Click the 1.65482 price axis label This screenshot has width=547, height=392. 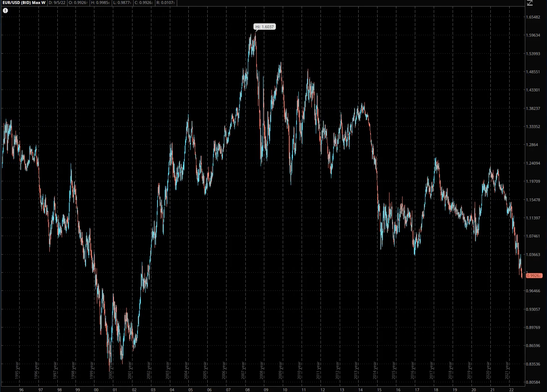point(533,17)
